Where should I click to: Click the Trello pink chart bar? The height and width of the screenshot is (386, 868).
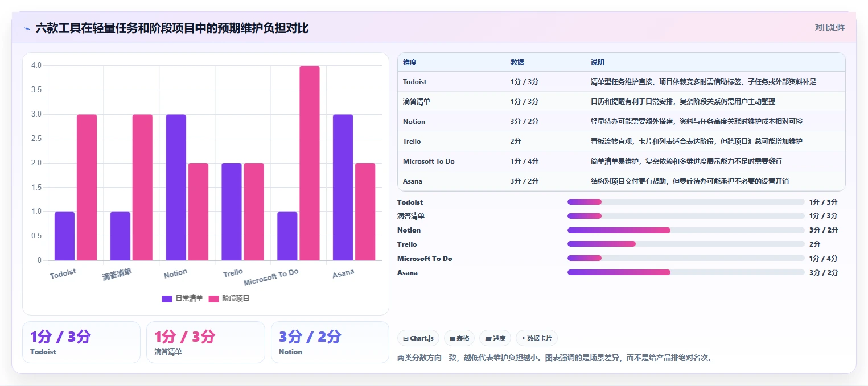click(x=254, y=212)
